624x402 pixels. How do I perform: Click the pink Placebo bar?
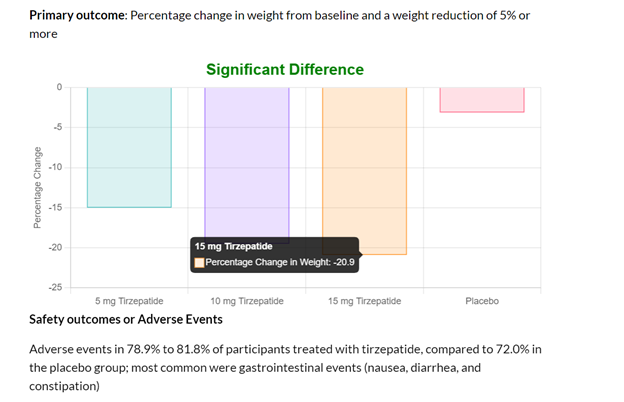482,100
